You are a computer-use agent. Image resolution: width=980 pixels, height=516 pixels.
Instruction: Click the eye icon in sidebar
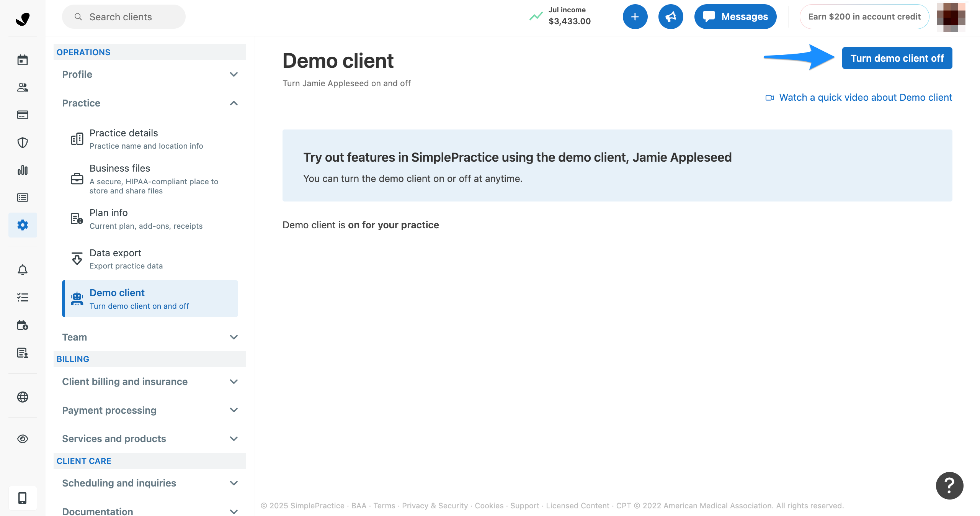[23, 439]
